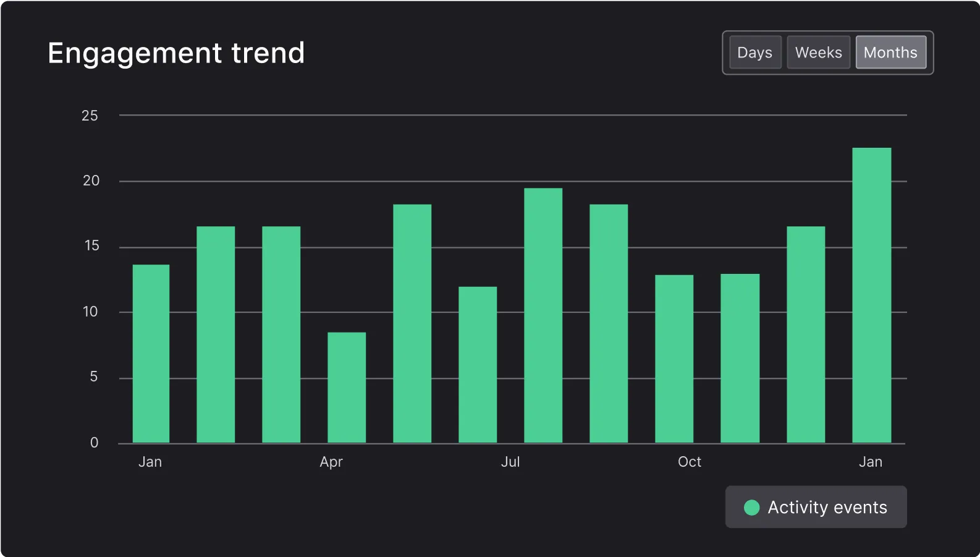Click the green Activity events legend dot
This screenshot has width=980, height=557.
pyautogui.click(x=751, y=508)
